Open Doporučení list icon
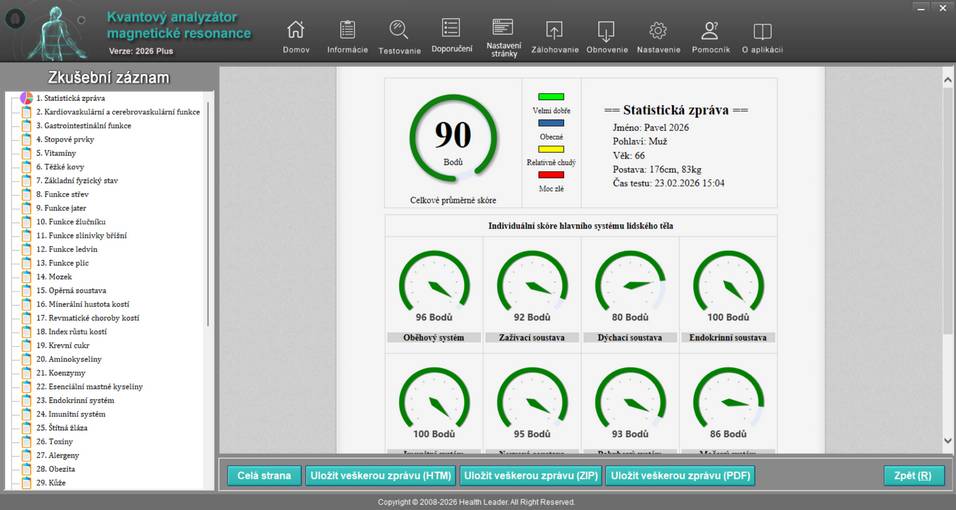The image size is (956, 510). point(451,27)
